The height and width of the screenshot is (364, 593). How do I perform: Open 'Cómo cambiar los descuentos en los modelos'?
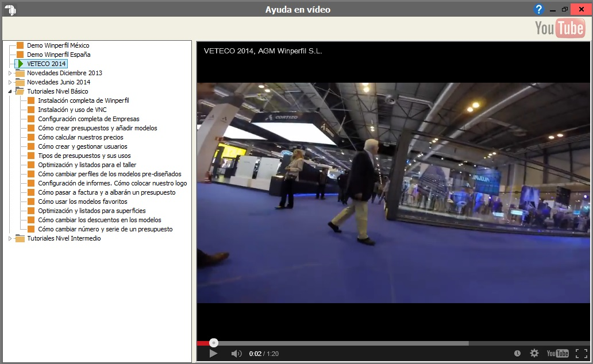pos(99,220)
